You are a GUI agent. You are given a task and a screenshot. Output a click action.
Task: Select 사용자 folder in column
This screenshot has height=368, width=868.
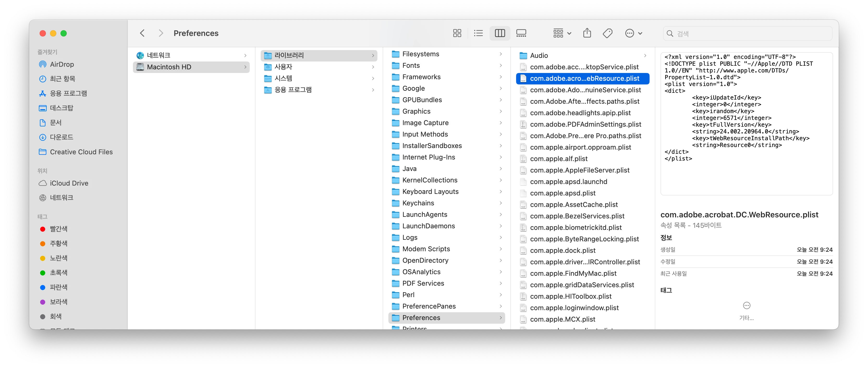[283, 67]
